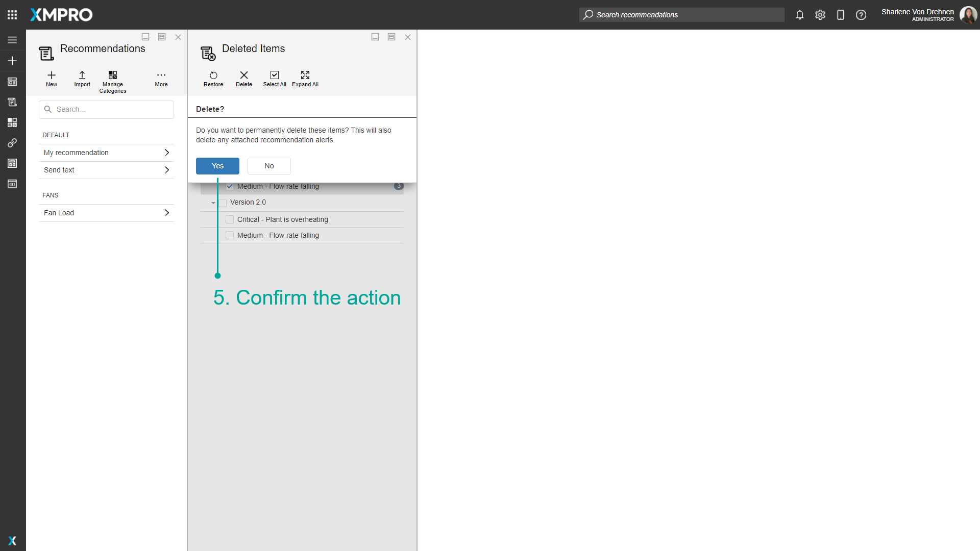Open Manage Categories

coord(112,79)
